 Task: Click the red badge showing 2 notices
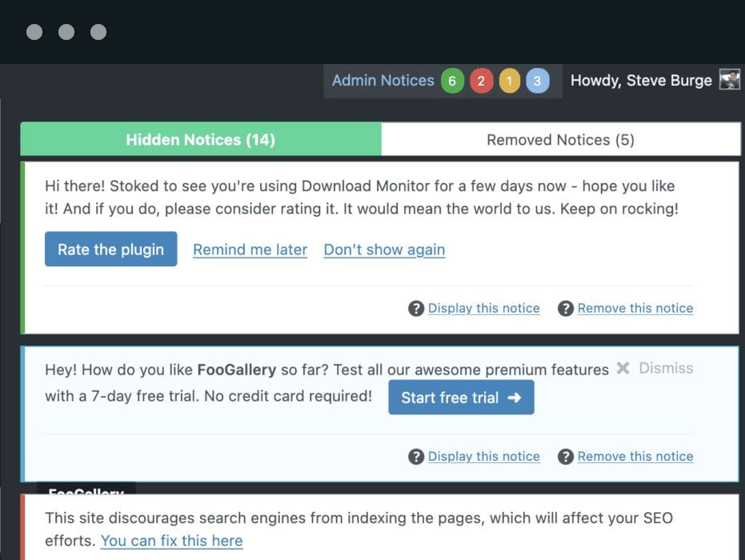481,81
